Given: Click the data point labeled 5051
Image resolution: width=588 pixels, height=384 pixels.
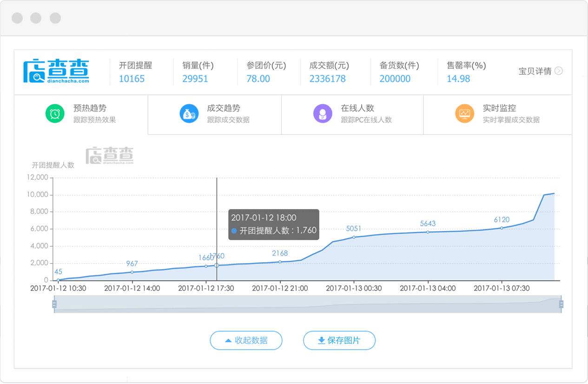Looking at the screenshot, I should pyautogui.click(x=354, y=237).
